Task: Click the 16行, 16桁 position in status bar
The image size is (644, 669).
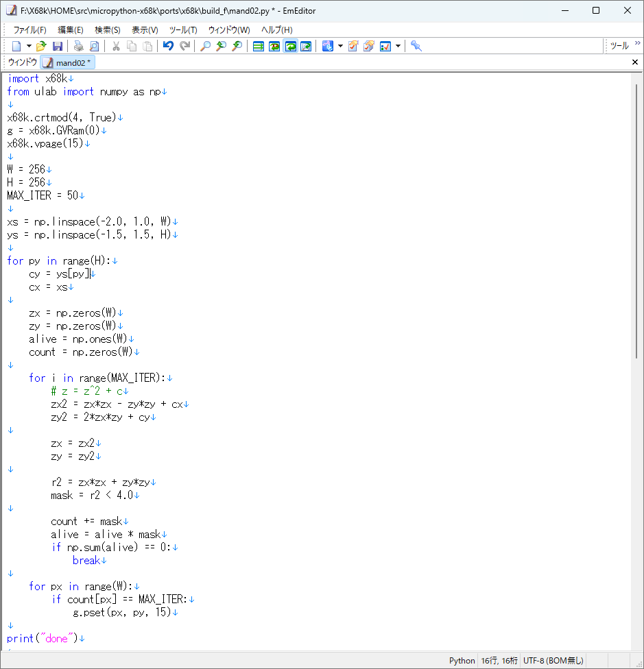Action: click(x=499, y=661)
